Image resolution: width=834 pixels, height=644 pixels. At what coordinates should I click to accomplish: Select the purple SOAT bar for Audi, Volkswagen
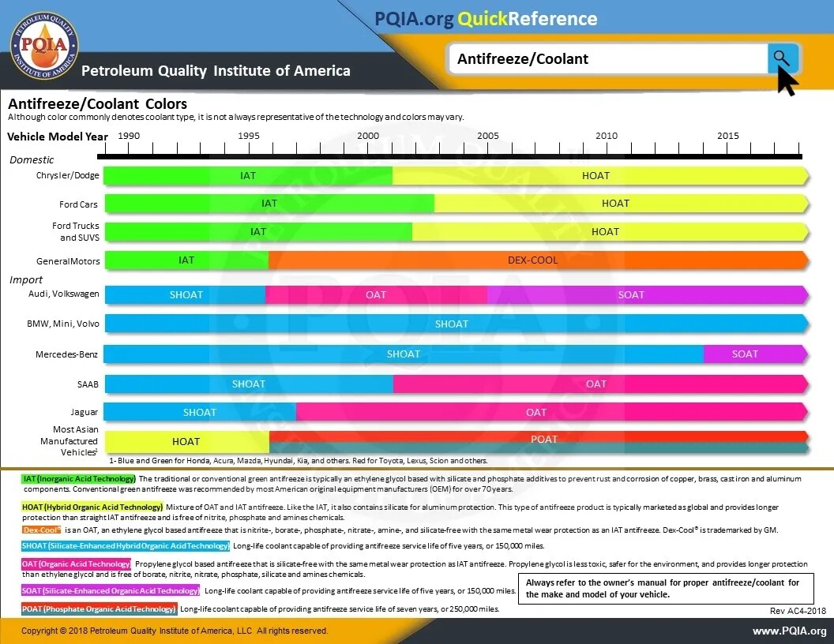coord(648,295)
